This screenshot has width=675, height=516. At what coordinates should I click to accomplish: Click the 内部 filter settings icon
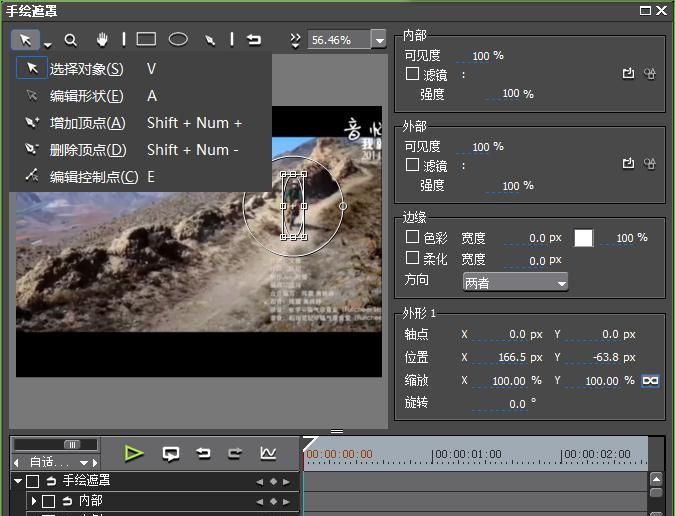point(650,74)
